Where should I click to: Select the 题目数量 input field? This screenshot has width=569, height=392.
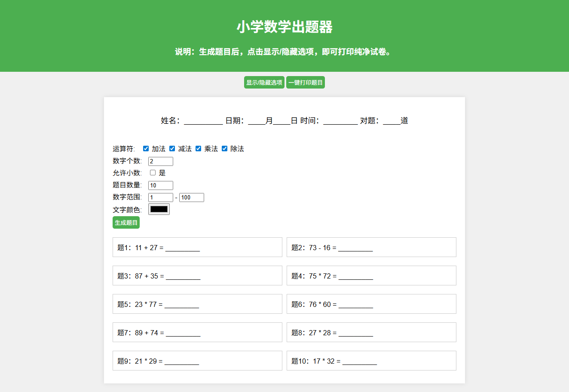[x=160, y=185]
